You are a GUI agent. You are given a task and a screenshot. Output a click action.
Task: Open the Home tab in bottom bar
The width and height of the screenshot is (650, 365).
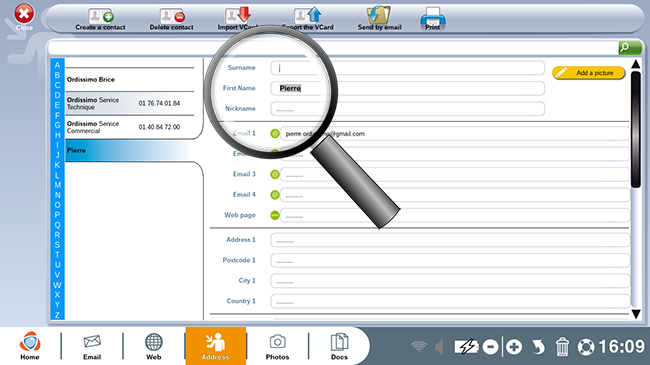click(30, 345)
